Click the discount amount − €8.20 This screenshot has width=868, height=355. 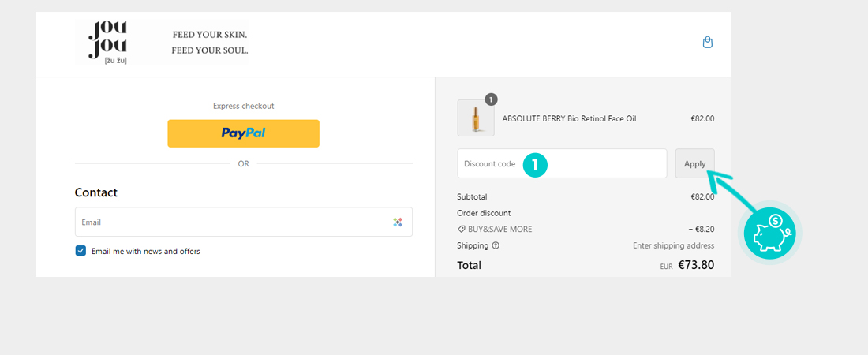(x=702, y=230)
